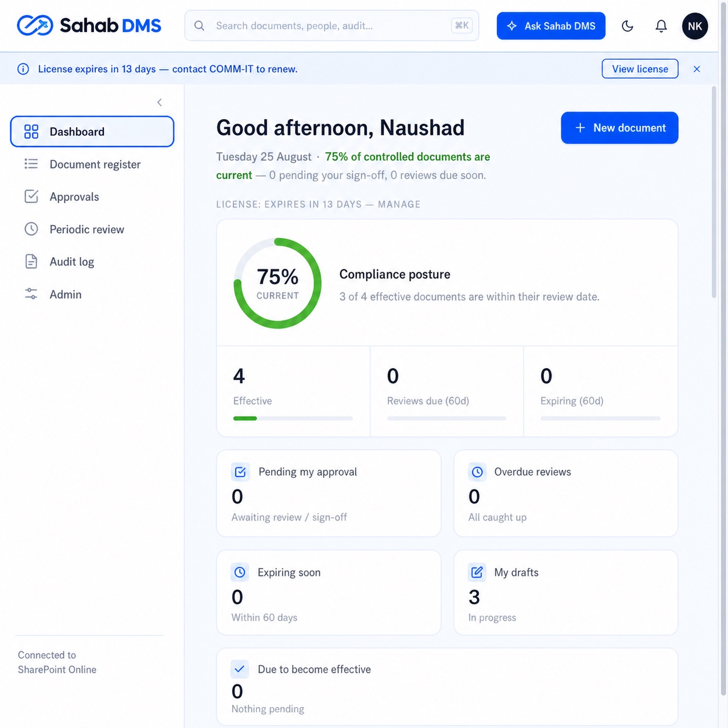Image resolution: width=728 pixels, height=728 pixels.
Task: Click the Compliance posture heading
Action: pos(395,274)
